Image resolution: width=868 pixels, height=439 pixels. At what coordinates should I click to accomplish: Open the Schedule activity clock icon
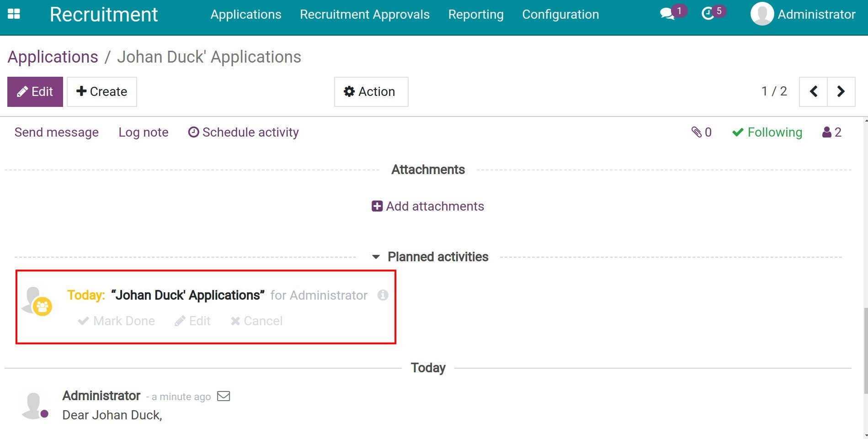pos(194,132)
